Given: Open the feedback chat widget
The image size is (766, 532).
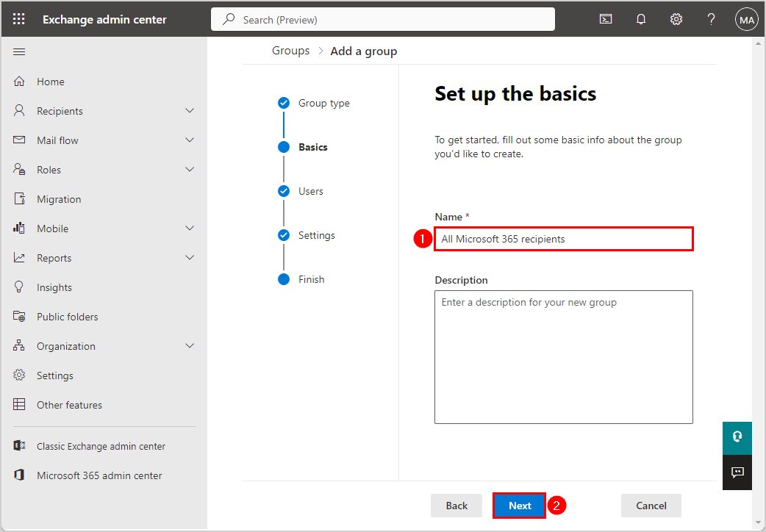Looking at the screenshot, I should pos(737,472).
